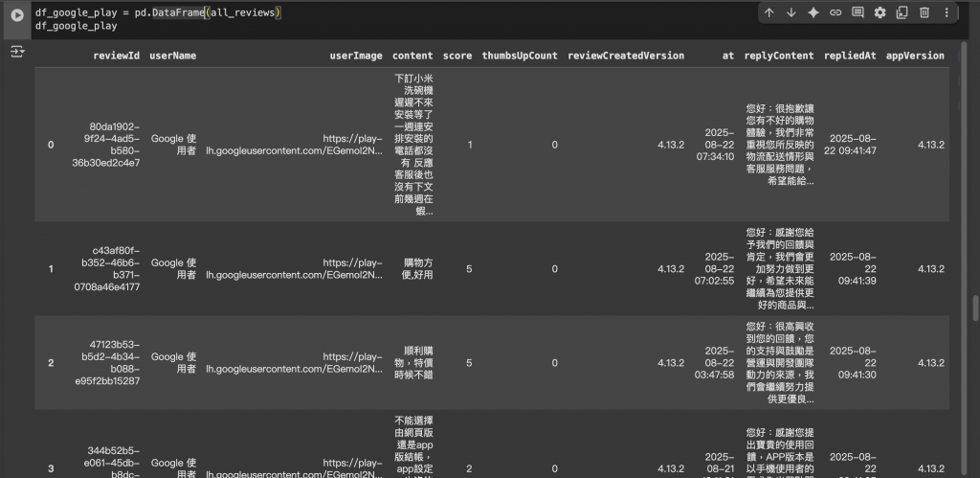
Task: Click the second code line df_google_play
Action: pyautogui.click(x=77, y=26)
